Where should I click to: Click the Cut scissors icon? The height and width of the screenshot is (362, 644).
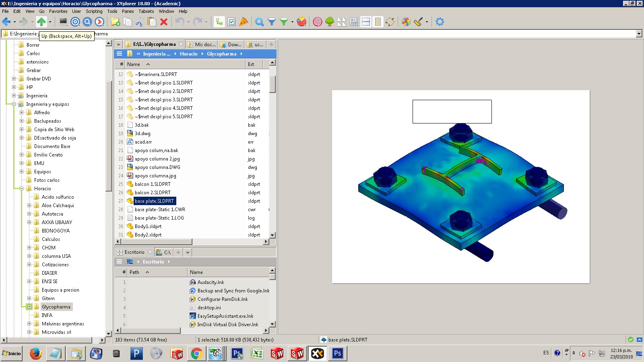click(x=140, y=22)
